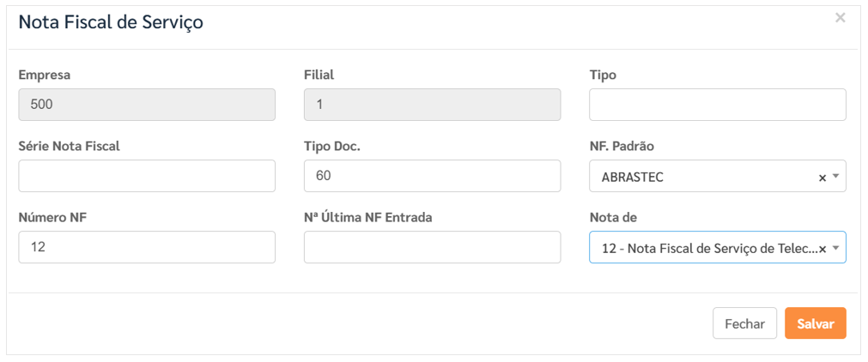The height and width of the screenshot is (362, 868).
Task: Close the Nota Fiscal de Serviço dialog
Action: coord(840,17)
